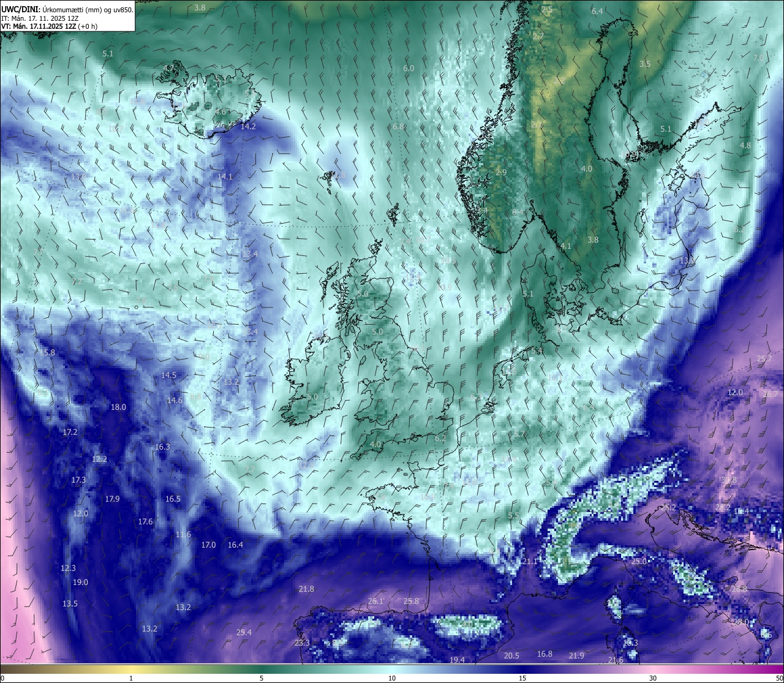The width and height of the screenshot is (784, 683).
Task: Click the 6.2 value over southeast England
Action: [x=440, y=439]
